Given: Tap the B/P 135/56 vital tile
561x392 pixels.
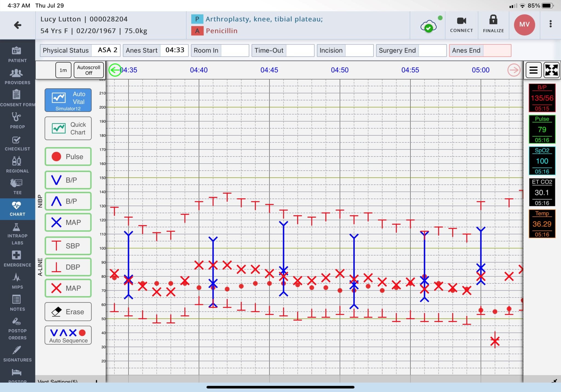Looking at the screenshot, I should [x=542, y=98].
